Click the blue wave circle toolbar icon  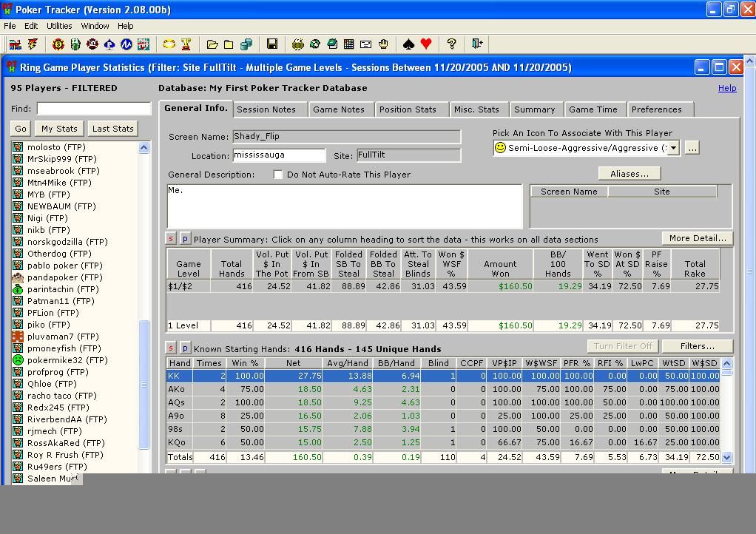pos(126,44)
